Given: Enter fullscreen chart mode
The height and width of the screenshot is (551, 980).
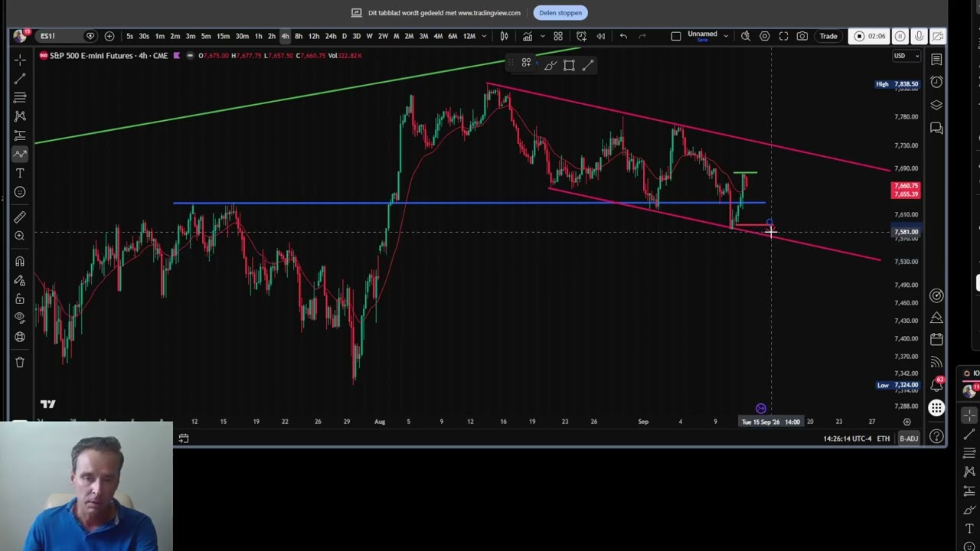Looking at the screenshot, I should pyautogui.click(x=783, y=36).
